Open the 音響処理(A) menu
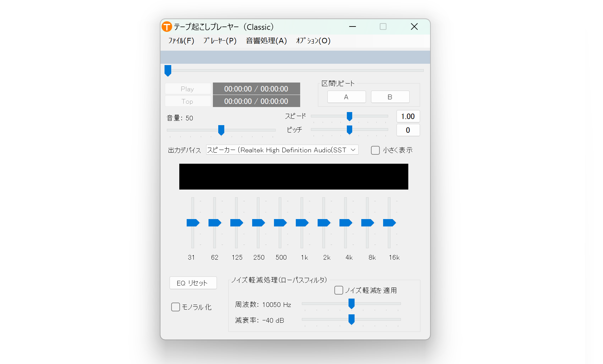The height and width of the screenshot is (364, 603). click(x=266, y=41)
